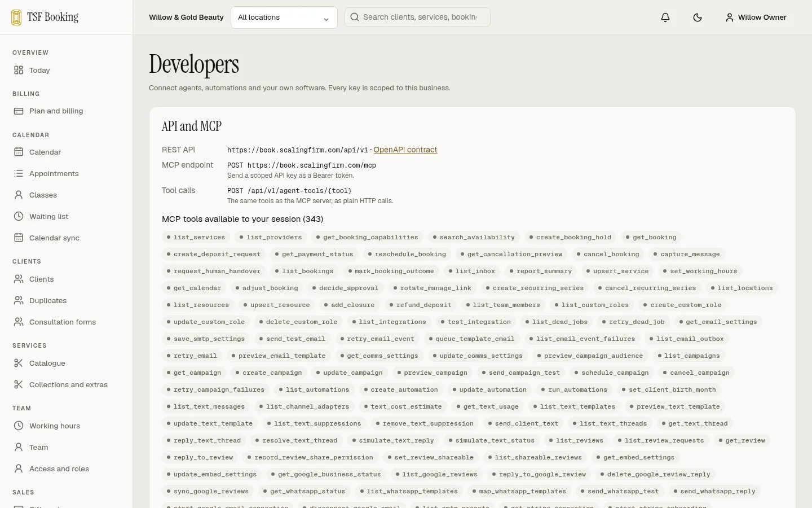Click the cancel_booking tool chip
812x508 pixels.
608,255
